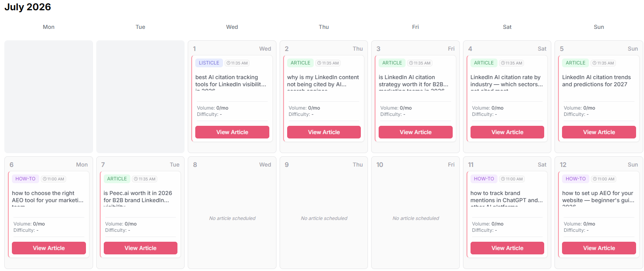Click 'how to choose the right AEO tool' title
Viewport: 644px width, 271px height.
[48, 197]
